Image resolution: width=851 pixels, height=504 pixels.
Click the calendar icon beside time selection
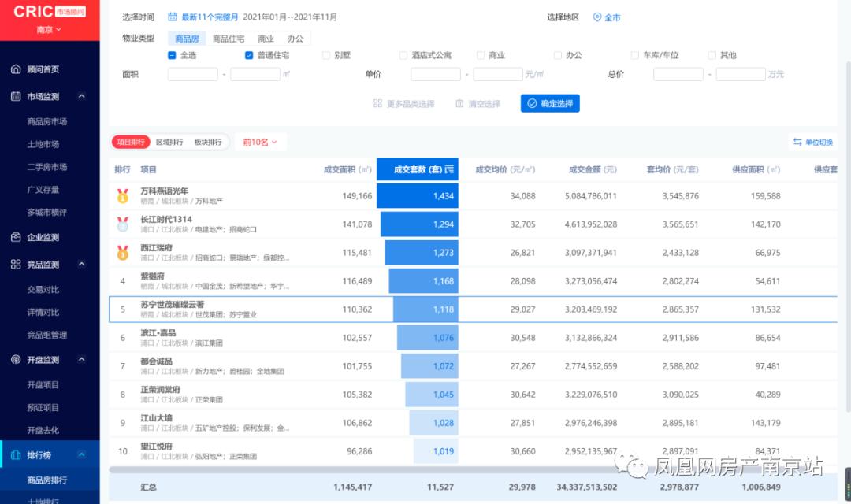pyautogui.click(x=173, y=17)
